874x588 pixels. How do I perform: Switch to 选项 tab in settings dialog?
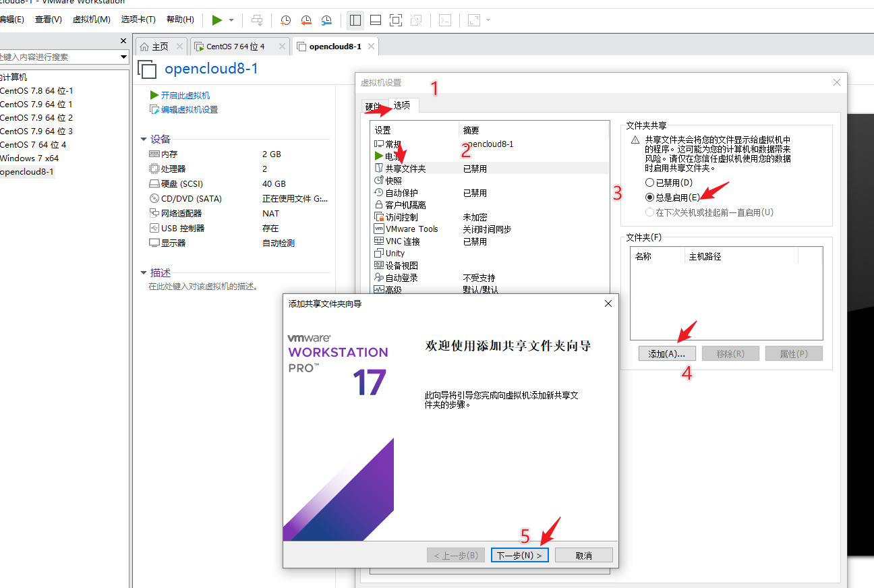(403, 105)
